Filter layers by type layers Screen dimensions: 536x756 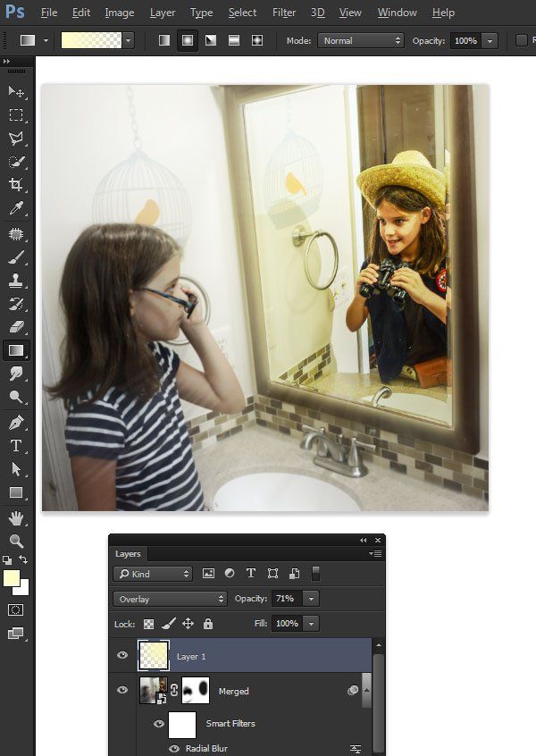[251, 574]
